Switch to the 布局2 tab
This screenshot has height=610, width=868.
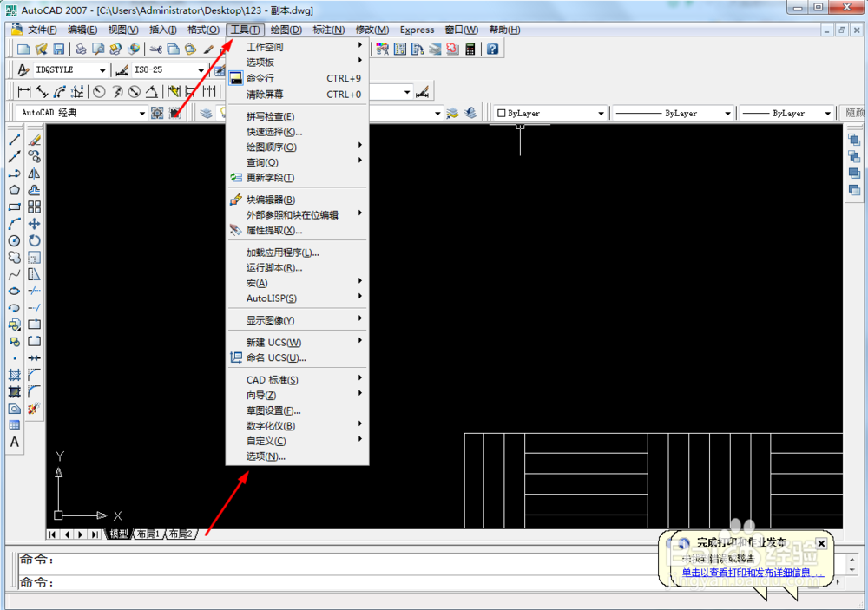coord(181,535)
